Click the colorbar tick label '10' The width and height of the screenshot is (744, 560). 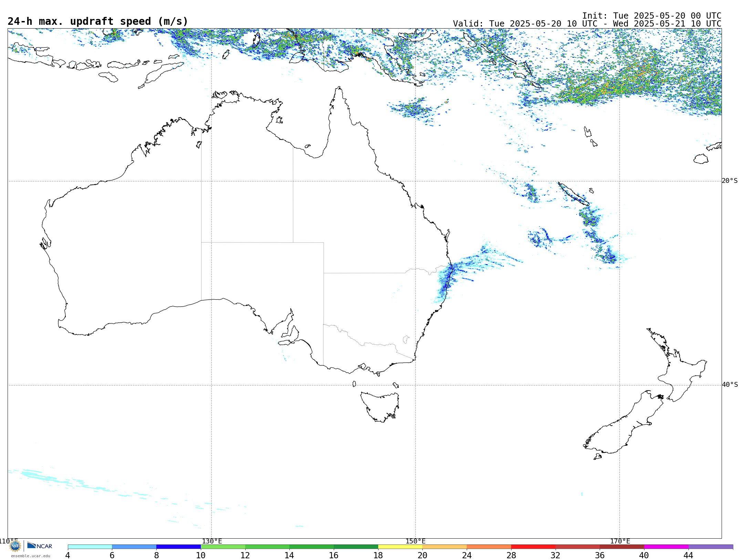coord(201,555)
